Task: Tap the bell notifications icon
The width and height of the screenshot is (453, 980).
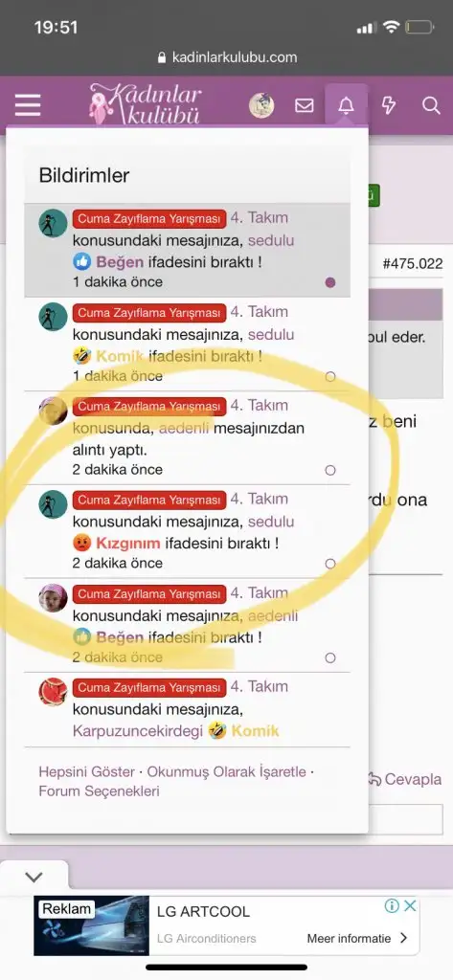Action: tap(346, 105)
